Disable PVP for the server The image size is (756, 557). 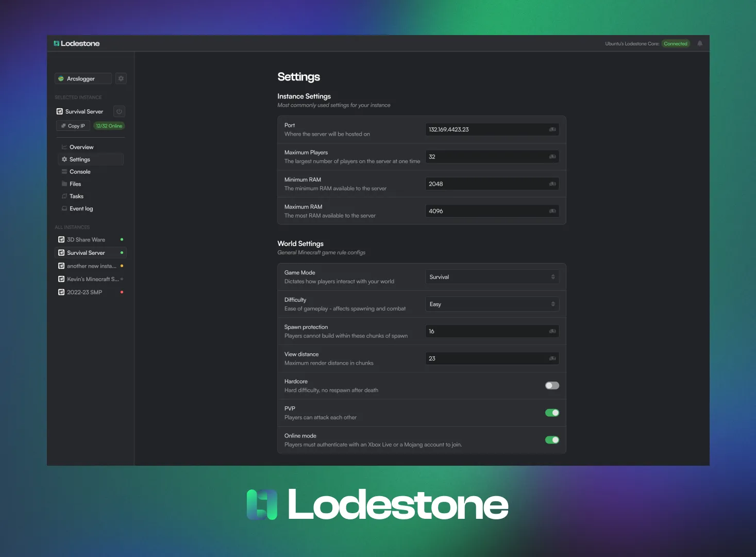[551, 413]
